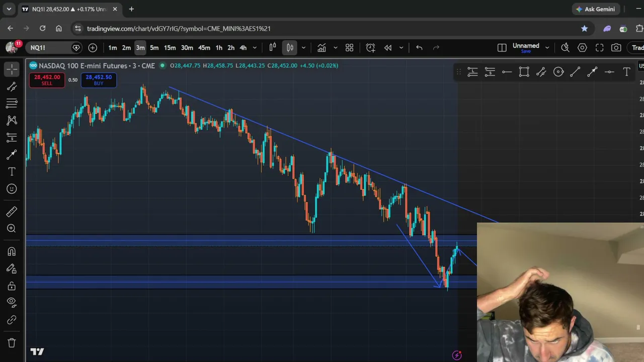Screen dimensions: 644x362
Task: Toggle hide all drawings
Action: [12, 303]
